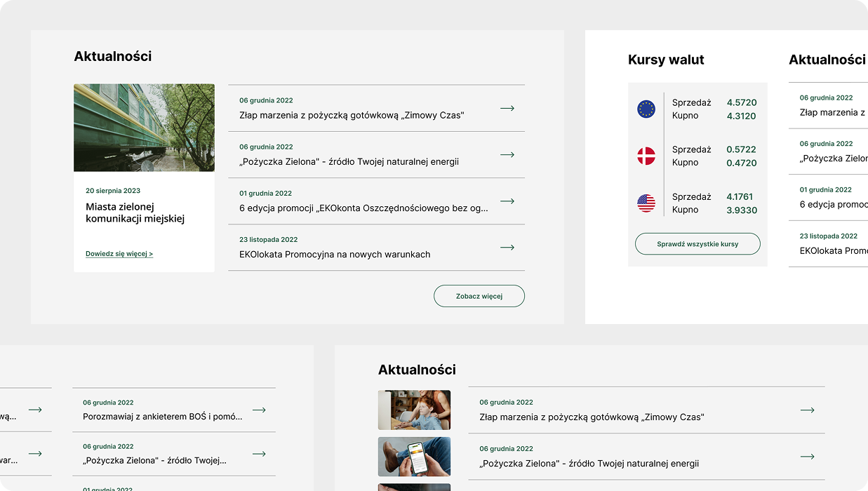Open the "Dowiedz się więcej >" link

point(119,254)
